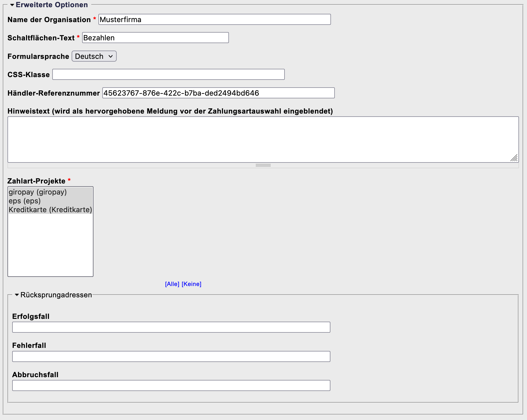Collapse the Erweiterte Optionen section
Screen dimensions: 527x420
pos(12,5)
